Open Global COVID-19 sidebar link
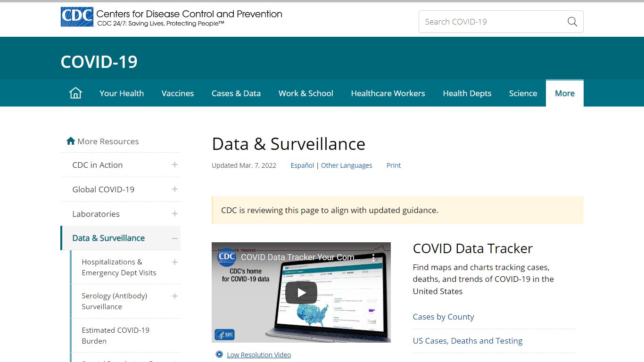Screen dimensions: 644x362 pos(103,189)
